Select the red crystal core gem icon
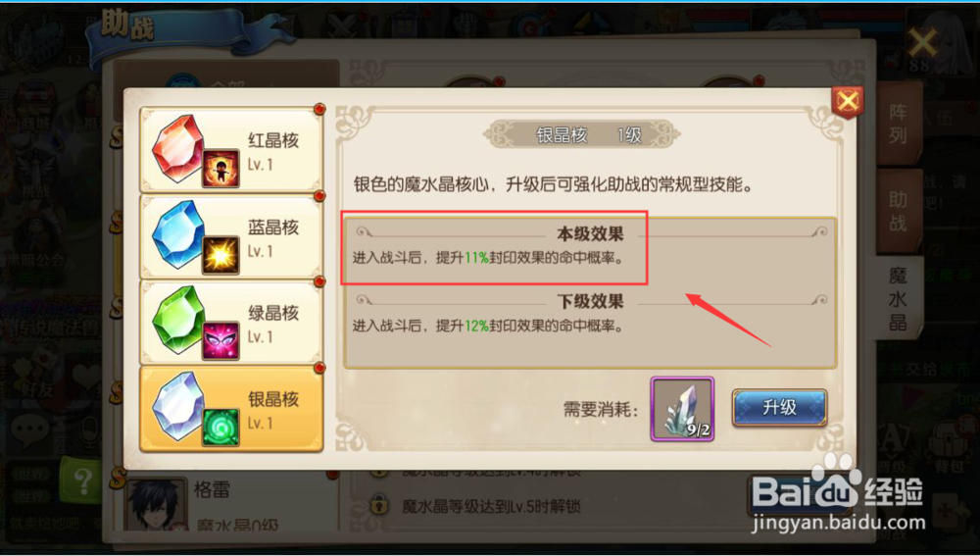This screenshot has height=556, width=980. 178,148
